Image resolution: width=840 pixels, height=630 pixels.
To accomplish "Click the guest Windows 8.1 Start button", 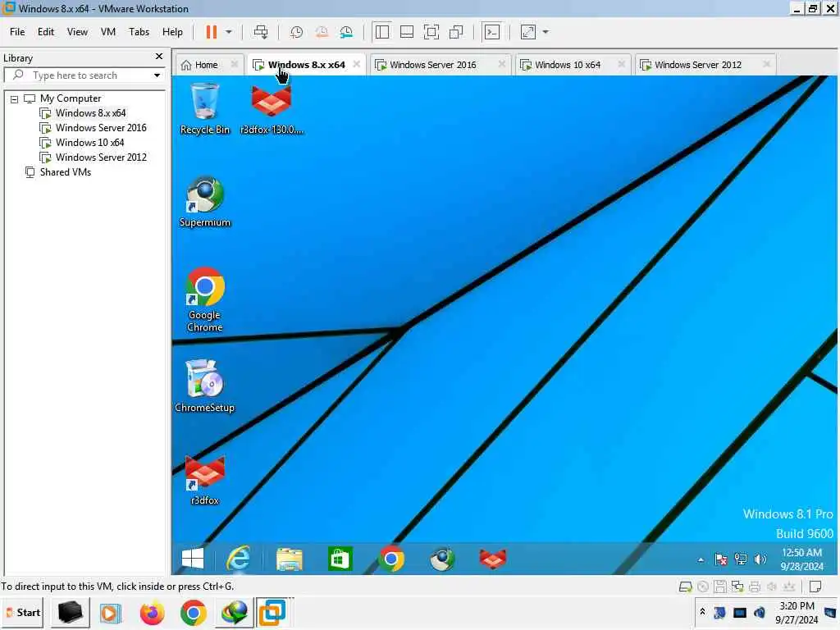I will [x=193, y=559].
